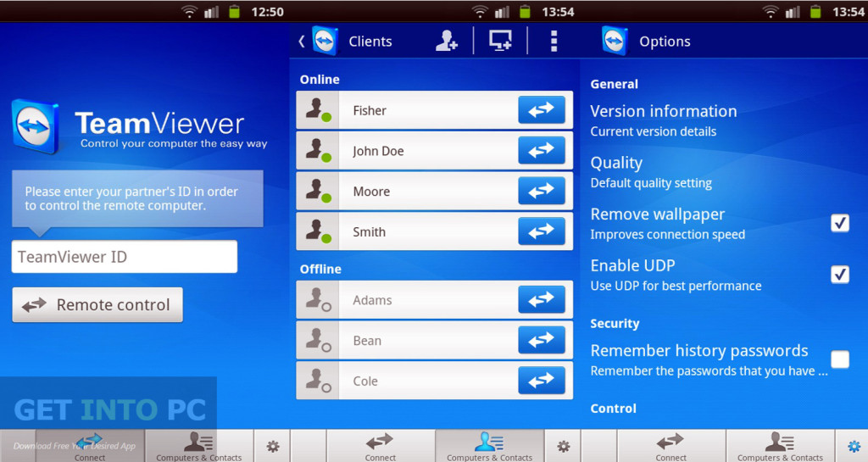
Task: Go back using the Clients header chevron
Action: 302,41
